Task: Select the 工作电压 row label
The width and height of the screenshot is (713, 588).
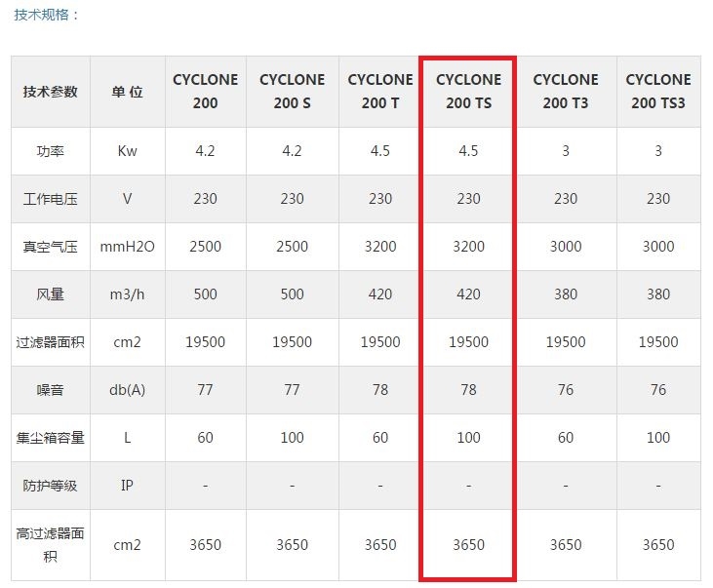Action: point(51,199)
